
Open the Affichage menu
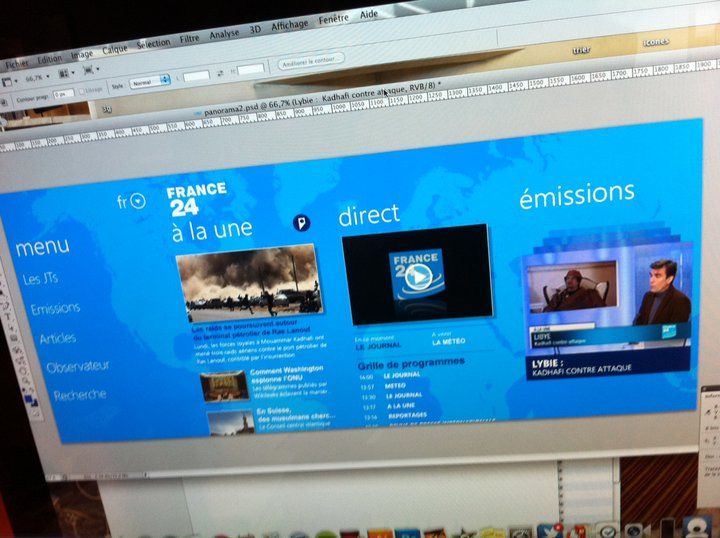point(289,25)
